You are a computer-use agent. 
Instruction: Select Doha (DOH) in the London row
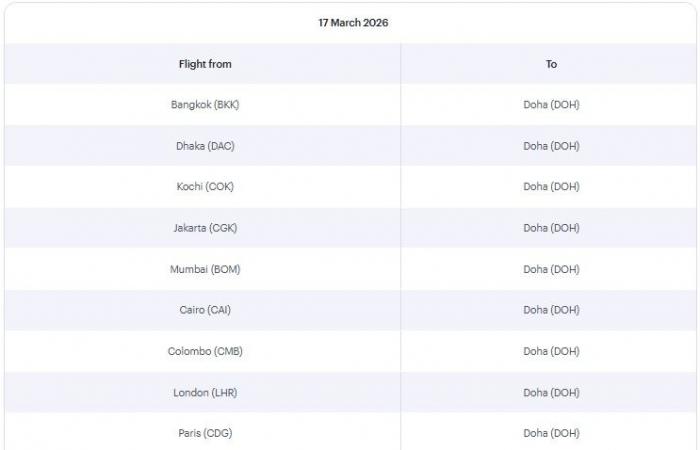551,392
